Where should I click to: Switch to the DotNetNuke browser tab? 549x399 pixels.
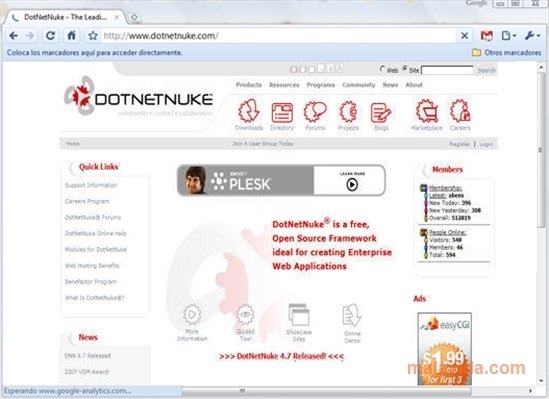65,17
